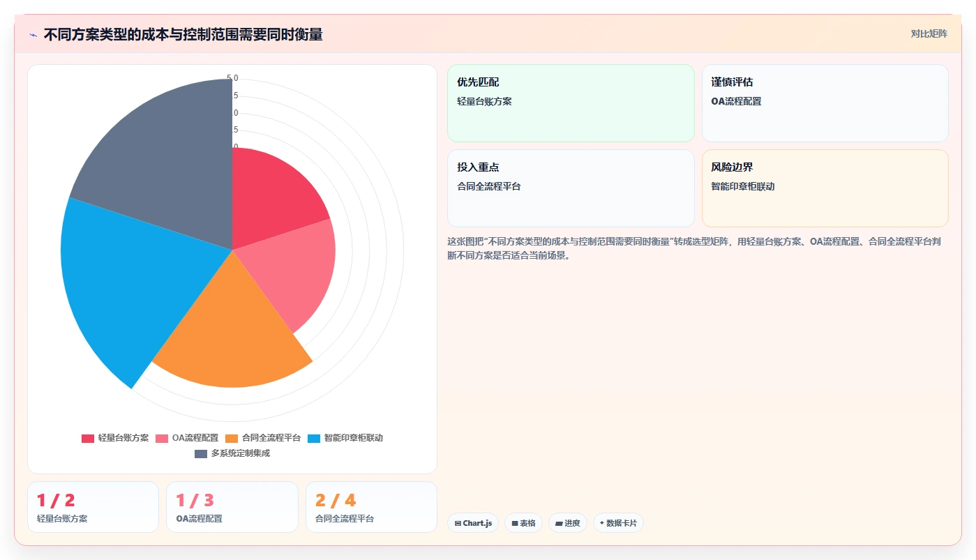The height and width of the screenshot is (560, 976).
Task: Click the red pie slice of the chart
Action: pos(269,199)
